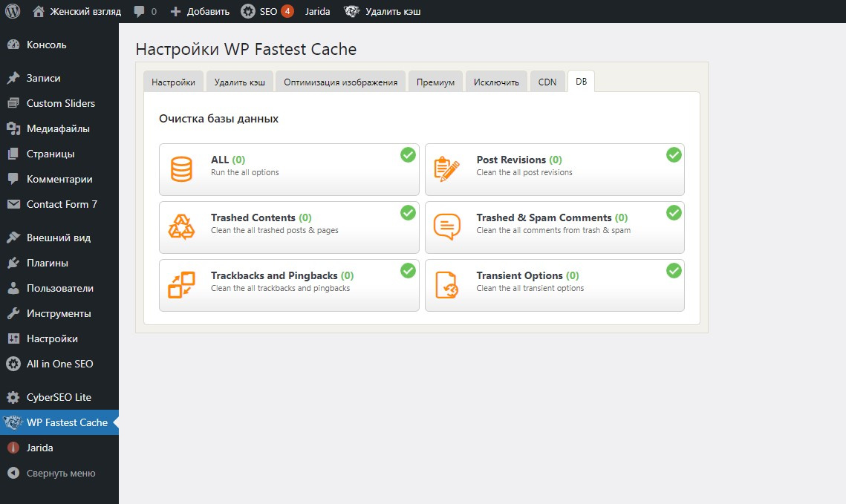Click the Trashed & Spam Comments bubble icon

pyautogui.click(x=446, y=227)
